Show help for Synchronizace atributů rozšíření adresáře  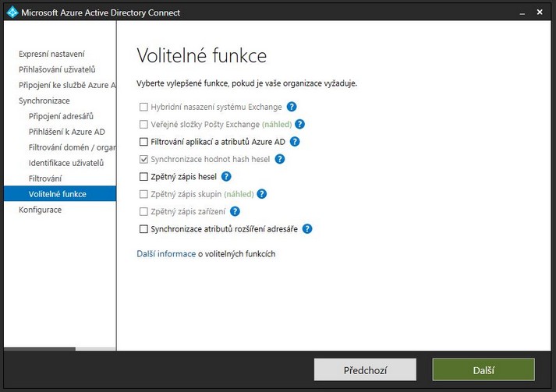pos(307,229)
